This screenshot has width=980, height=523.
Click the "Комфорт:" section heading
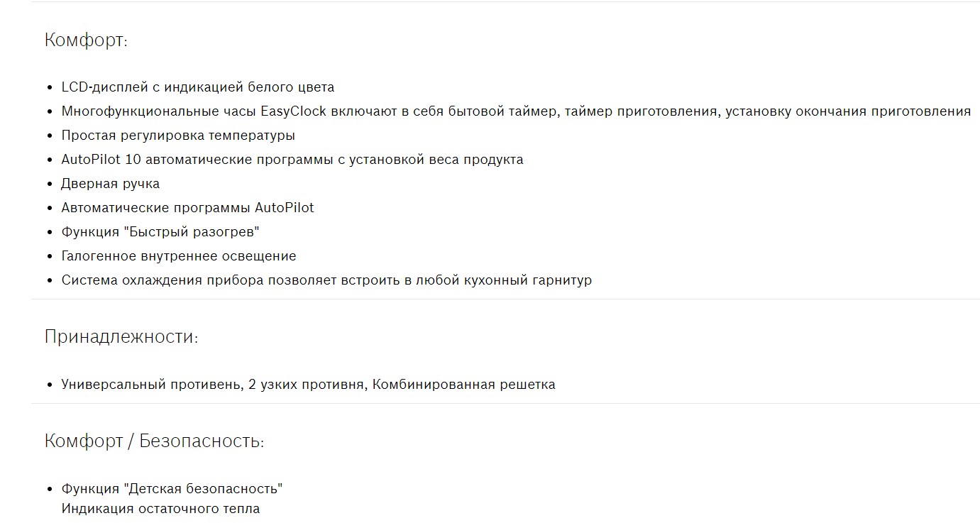click(x=86, y=40)
